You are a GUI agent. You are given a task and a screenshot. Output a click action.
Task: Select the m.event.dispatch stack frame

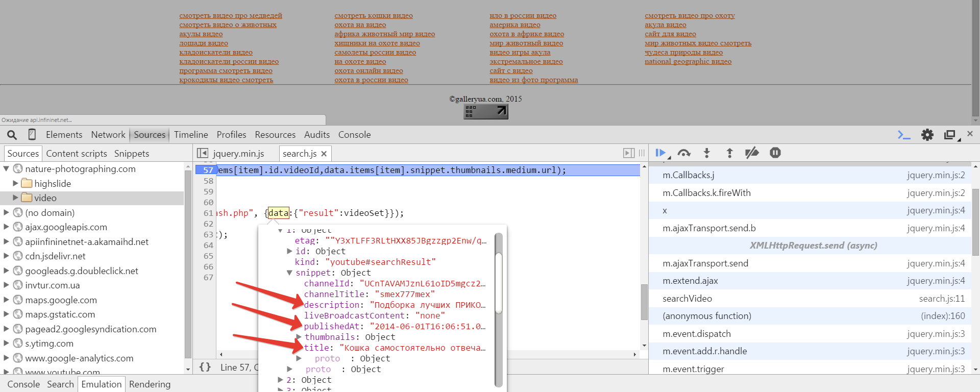point(814,334)
